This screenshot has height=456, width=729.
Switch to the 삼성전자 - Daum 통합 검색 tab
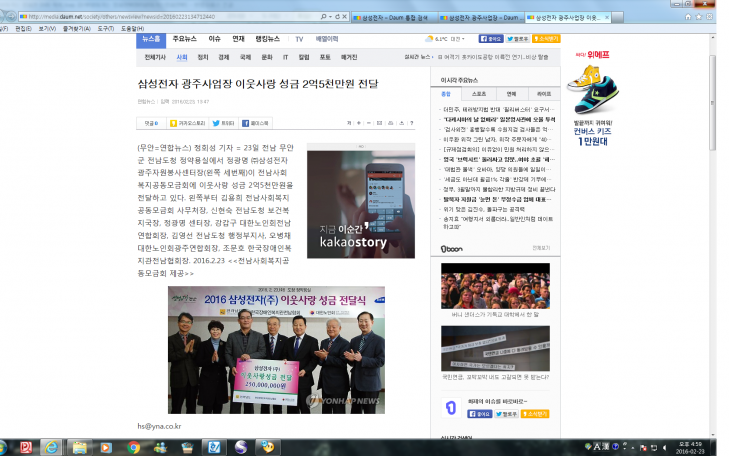[x=394, y=18]
